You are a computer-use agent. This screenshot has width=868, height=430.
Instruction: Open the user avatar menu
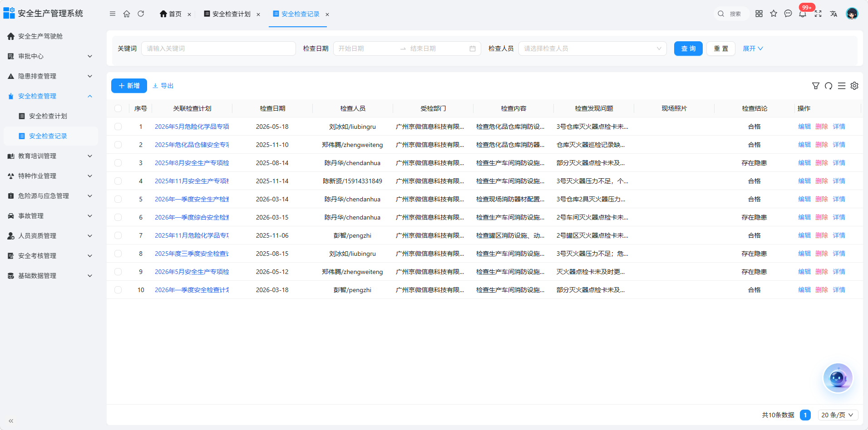pos(852,14)
